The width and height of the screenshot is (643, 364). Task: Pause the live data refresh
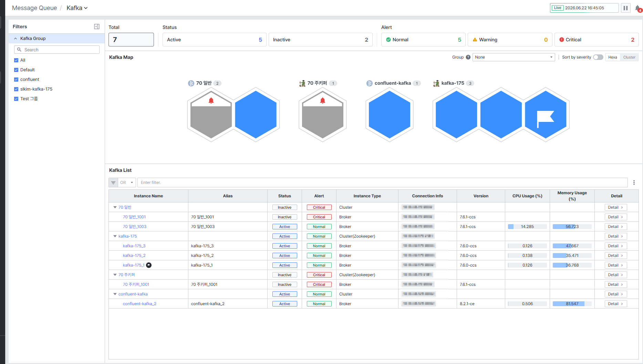tap(625, 8)
